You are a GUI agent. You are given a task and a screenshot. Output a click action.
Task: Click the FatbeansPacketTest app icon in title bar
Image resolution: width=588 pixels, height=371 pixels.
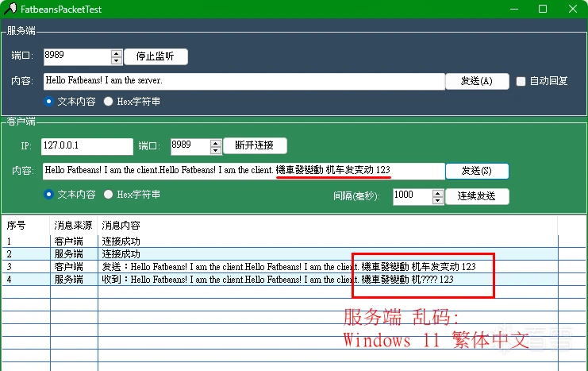coord(10,9)
